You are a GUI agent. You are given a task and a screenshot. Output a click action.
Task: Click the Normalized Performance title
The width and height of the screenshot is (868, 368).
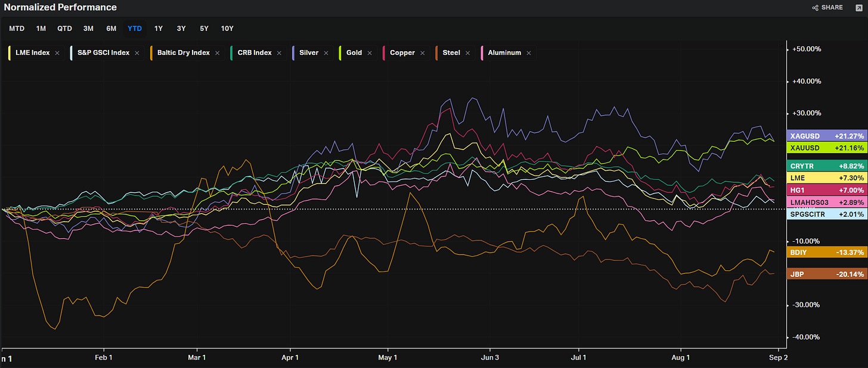[x=60, y=8]
